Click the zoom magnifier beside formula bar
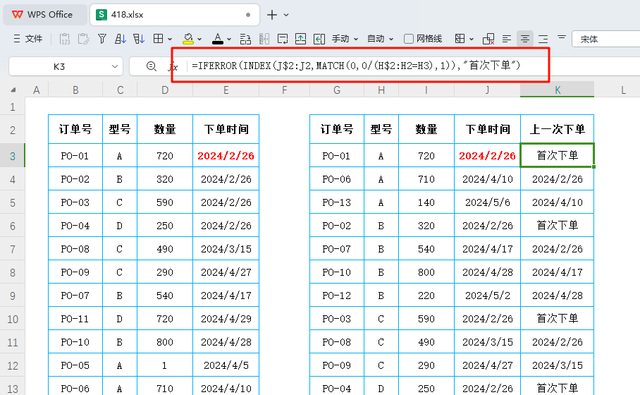The image size is (640, 395). pos(151,66)
